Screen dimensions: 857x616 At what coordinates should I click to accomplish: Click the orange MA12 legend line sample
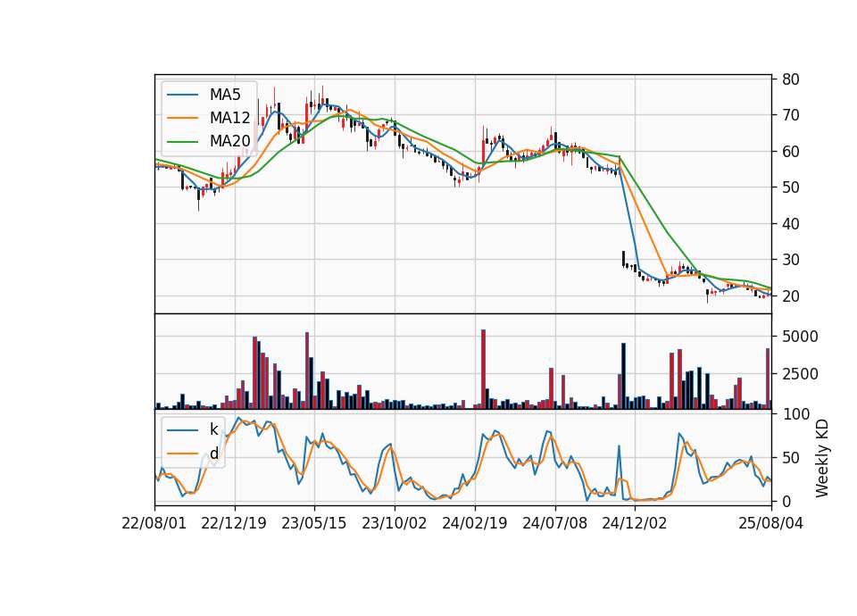coord(182,118)
